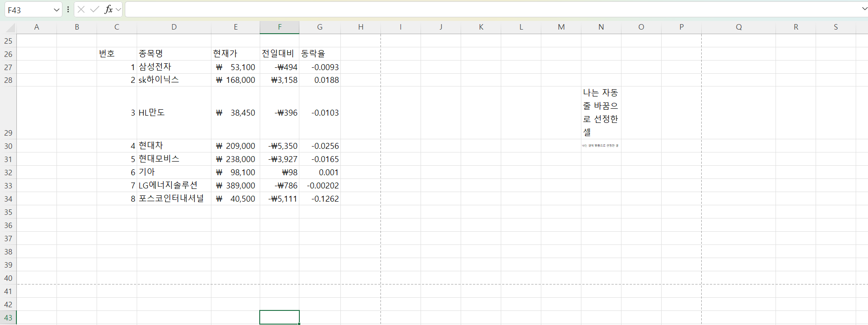Select the LG에너지솔루션 cell

(x=174, y=185)
